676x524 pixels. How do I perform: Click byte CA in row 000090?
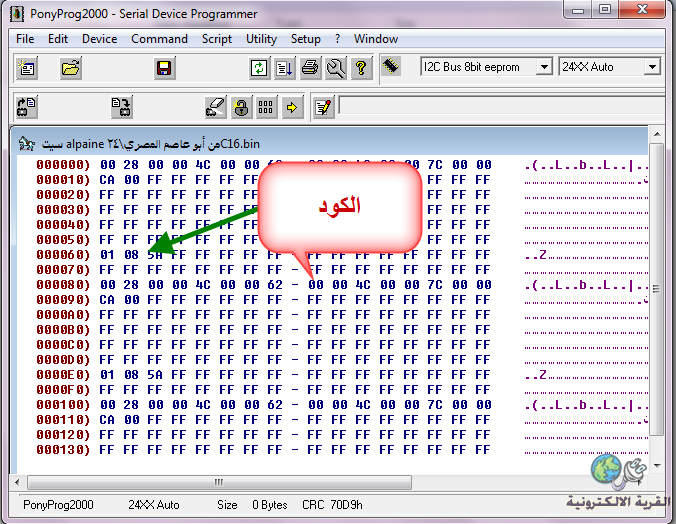tap(107, 300)
